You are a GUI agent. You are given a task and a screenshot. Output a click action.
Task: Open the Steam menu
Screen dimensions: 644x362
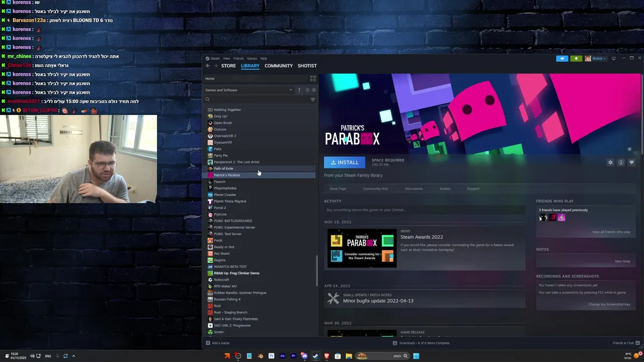pos(215,58)
